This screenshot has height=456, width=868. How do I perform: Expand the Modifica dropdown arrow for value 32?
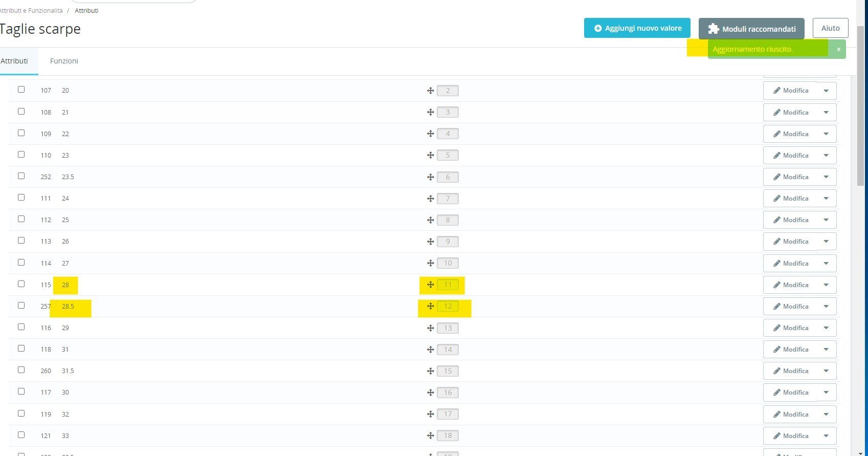[x=826, y=415]
